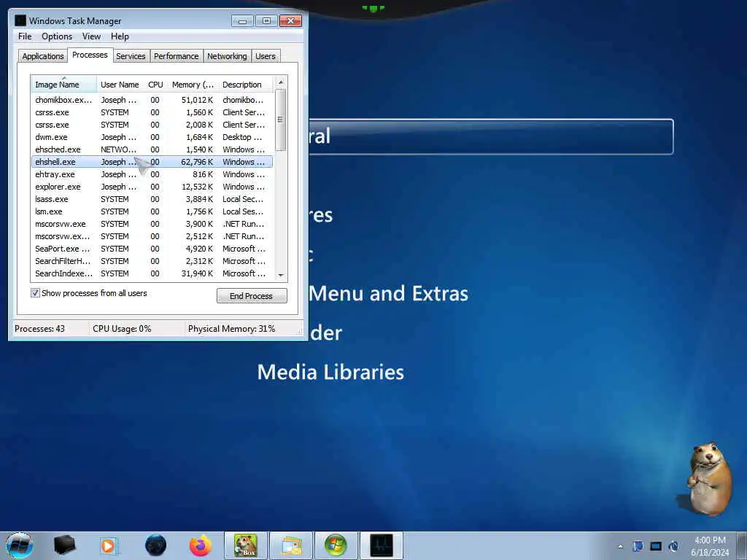The width and height of the screenshot is (747, 560).
Task: Click Physical Memory: 31% status entry
Action: coord(231,329)
